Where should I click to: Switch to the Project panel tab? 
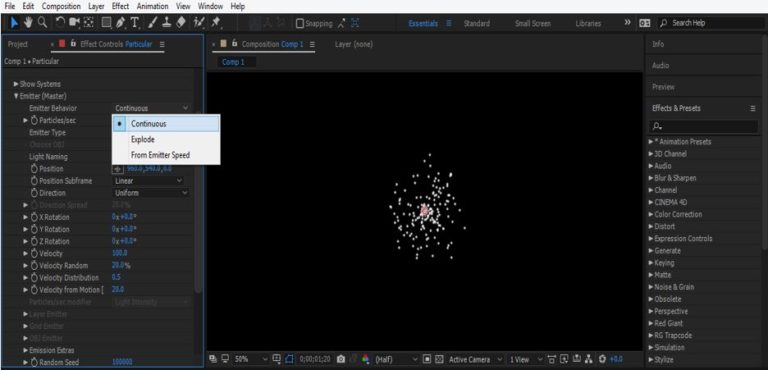[18, 44]
